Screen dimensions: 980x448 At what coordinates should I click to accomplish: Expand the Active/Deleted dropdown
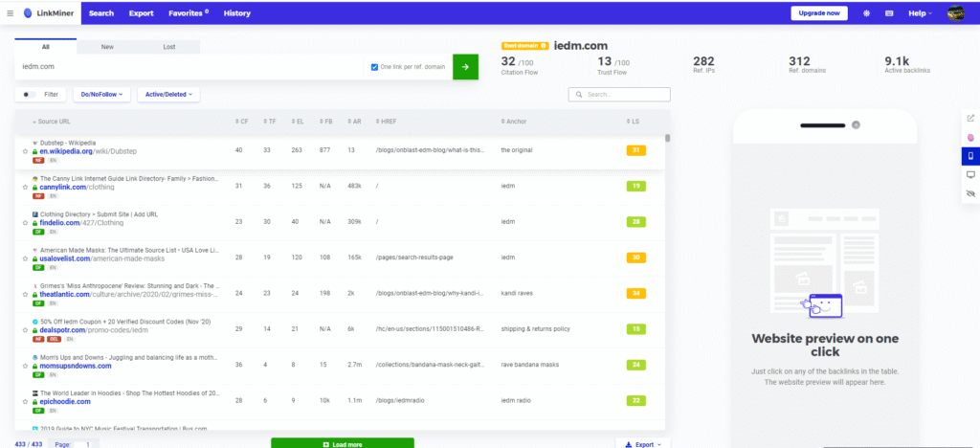pyautogui.click(x=167, y=94)
